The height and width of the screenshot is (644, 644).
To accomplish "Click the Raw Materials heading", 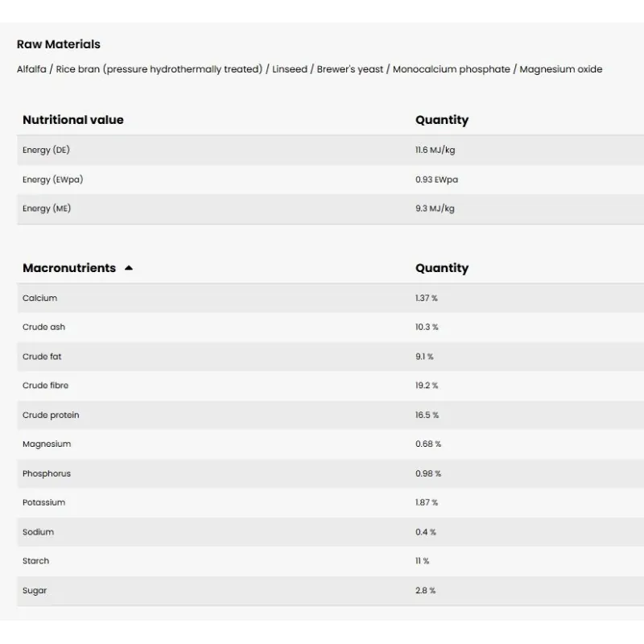I will [59, 44].
